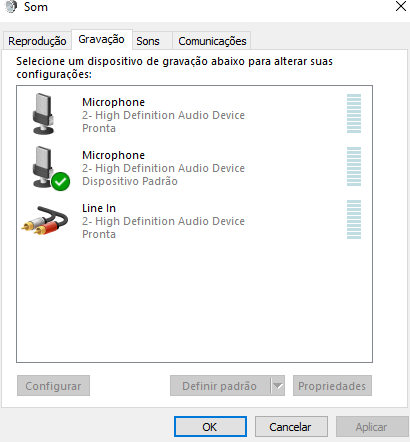
Task: Select the default Microphone icon with green checkmark
Action: click(x=50, y=168)
